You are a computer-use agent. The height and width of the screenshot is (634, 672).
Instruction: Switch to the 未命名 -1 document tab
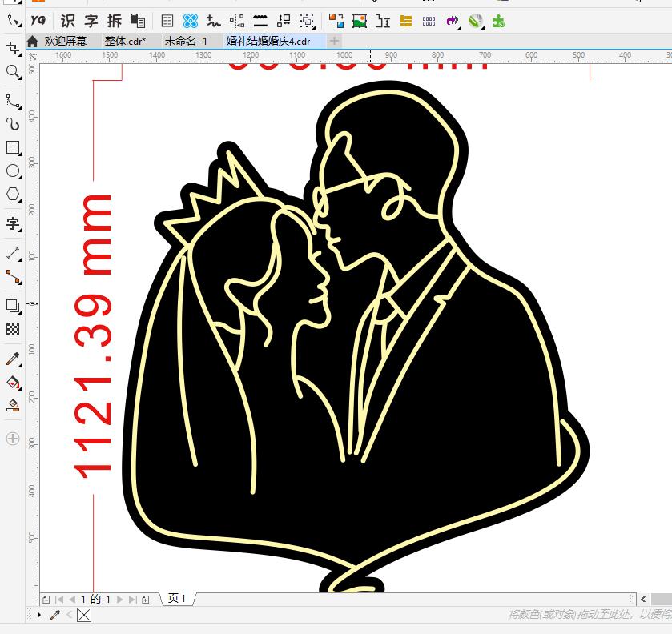(186, 41)
